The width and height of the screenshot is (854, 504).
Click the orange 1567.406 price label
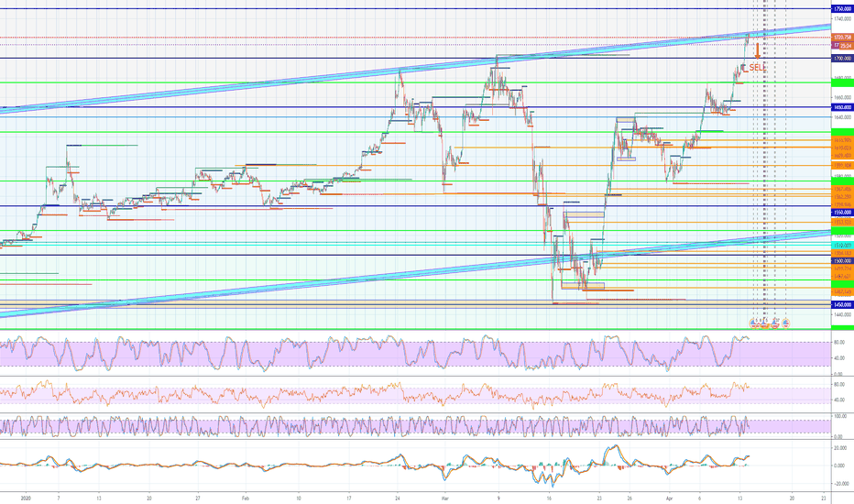tap(843, 189)
